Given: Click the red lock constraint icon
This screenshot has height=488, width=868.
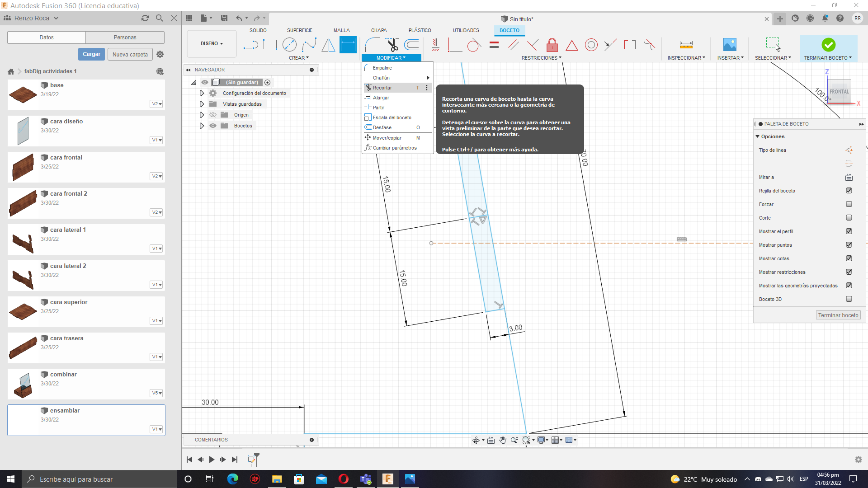Looking at the screenshot, I should 552,45.
